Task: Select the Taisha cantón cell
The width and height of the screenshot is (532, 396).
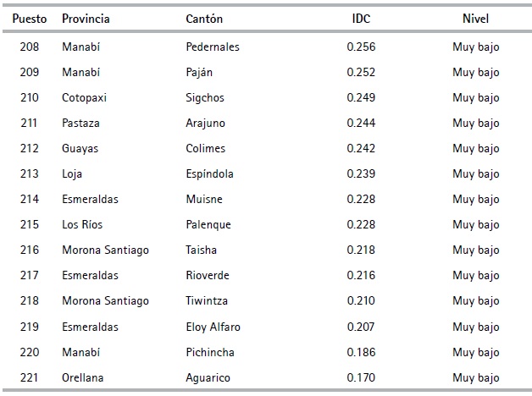Action: (x=202, y=250)
